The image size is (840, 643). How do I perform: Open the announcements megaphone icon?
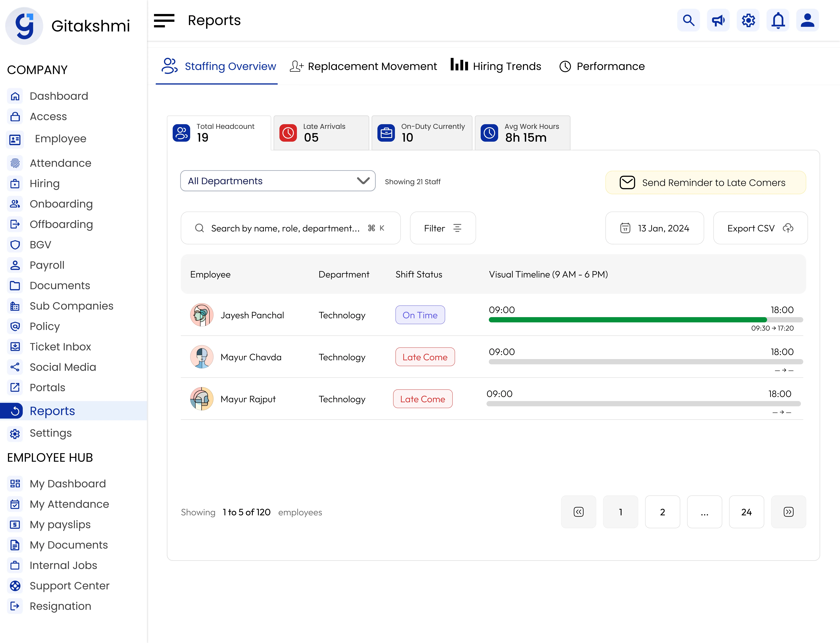(x=718, y=20)
